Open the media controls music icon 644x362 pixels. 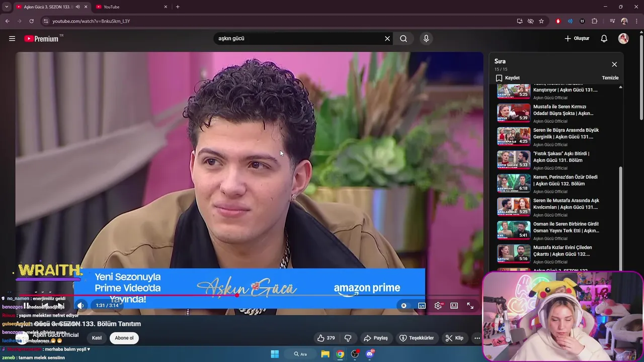612,21
